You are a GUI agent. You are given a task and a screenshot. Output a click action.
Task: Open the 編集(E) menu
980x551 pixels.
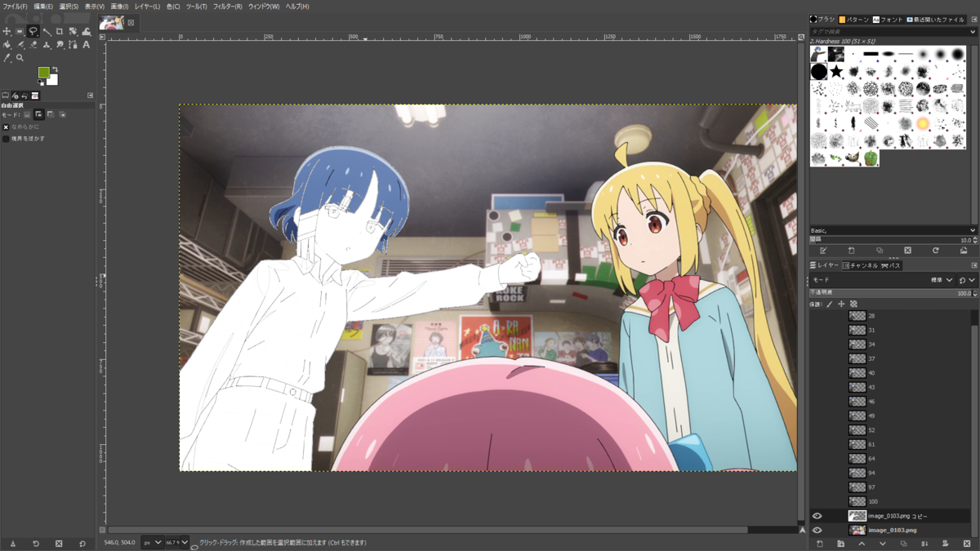[x=43, y=7]
